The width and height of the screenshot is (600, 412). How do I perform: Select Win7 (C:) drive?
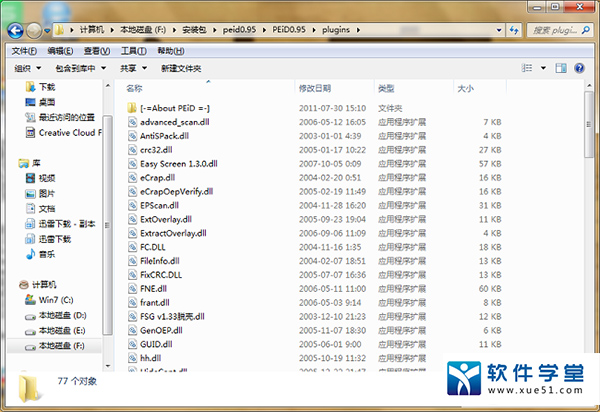pos(49,300)
